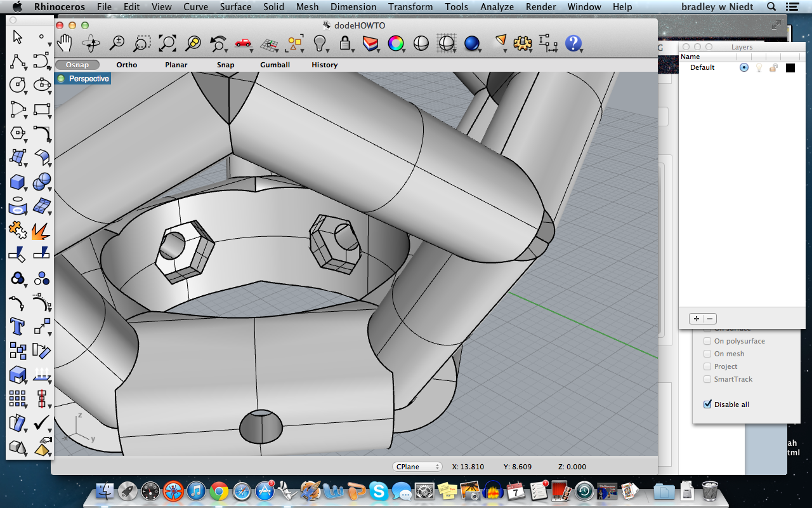Open the Analyze menu
Image resolution: width=812 pixels, height=508 pixels.
tap(497, 7)
